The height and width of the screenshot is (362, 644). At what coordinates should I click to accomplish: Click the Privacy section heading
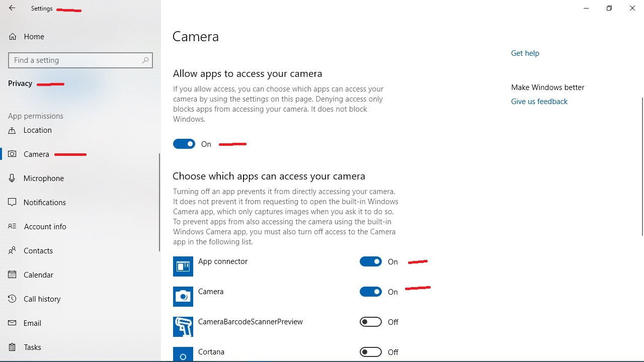[x=20, y=83]
